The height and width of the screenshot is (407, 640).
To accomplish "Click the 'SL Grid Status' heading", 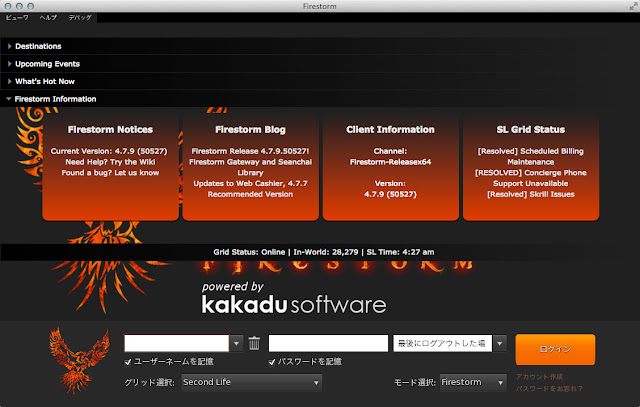I will tap(531, 129).
